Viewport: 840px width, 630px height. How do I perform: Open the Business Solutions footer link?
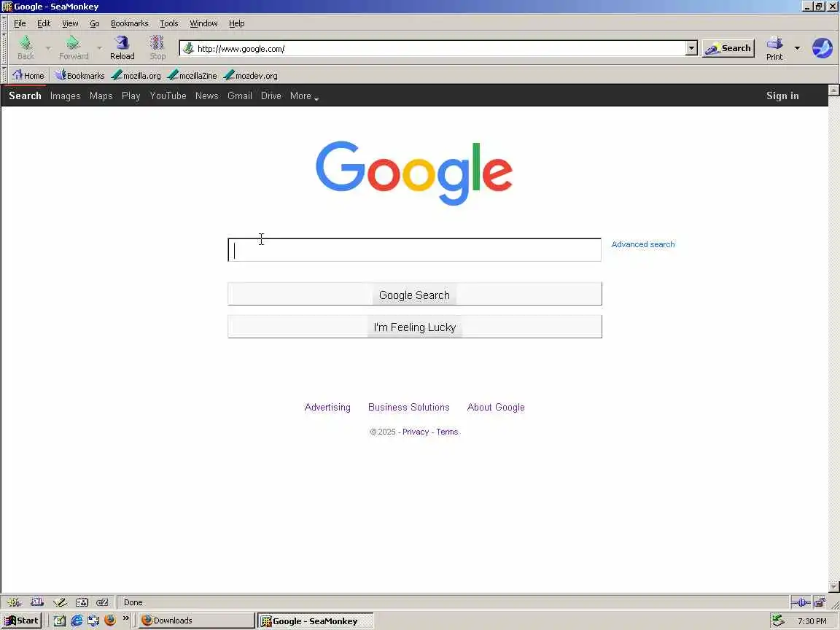point(409,407)
